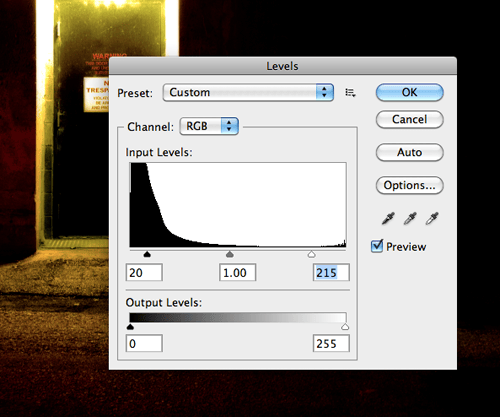This screenshot has height=417, width=500.
Task: Open the Options... dialog button
Action: tap(409, 185)
